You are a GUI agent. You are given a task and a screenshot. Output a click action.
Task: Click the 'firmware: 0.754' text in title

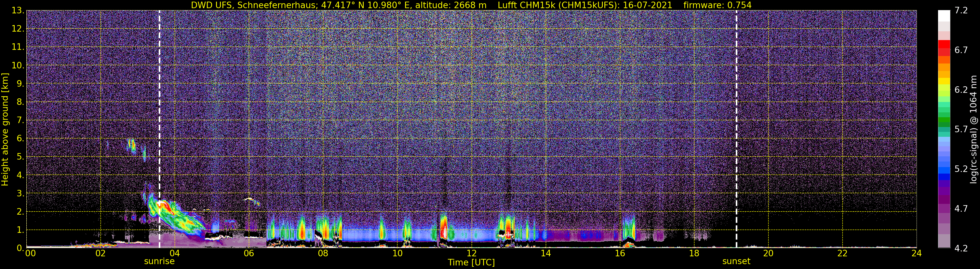(x=718, y=5)
